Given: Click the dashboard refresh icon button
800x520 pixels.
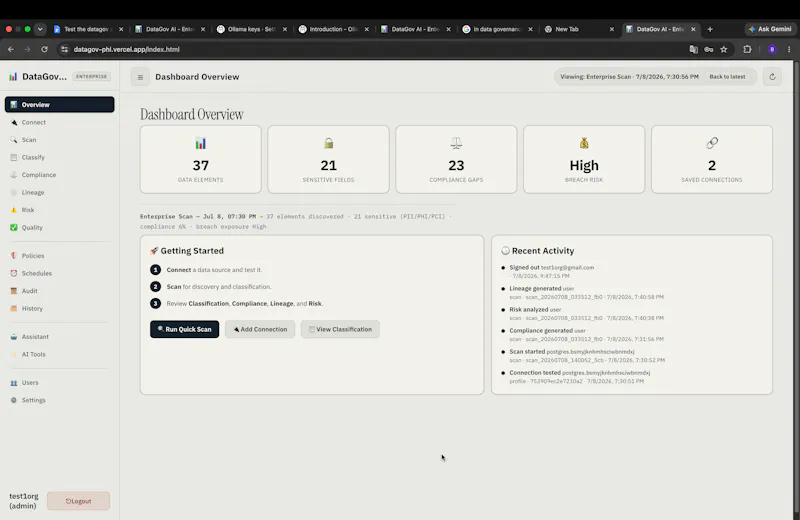Looking at the screenshot, I should (772, 77).
